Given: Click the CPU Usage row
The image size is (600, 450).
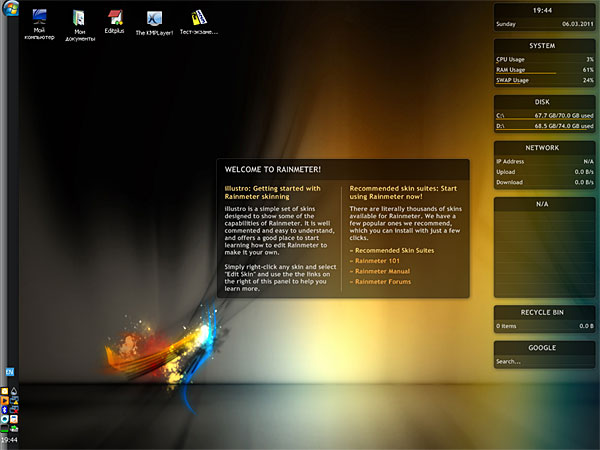Looking at the screenshot, I should click(545, 60).
